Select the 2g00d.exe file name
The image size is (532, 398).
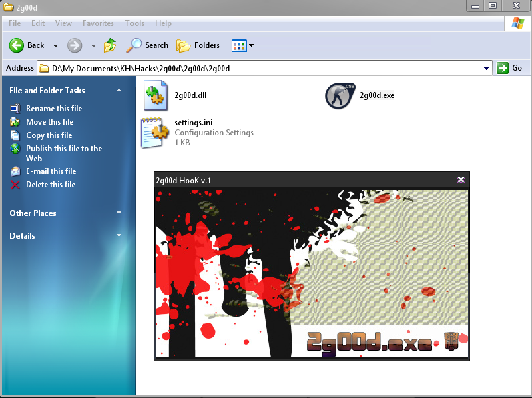tap(377, 95)
